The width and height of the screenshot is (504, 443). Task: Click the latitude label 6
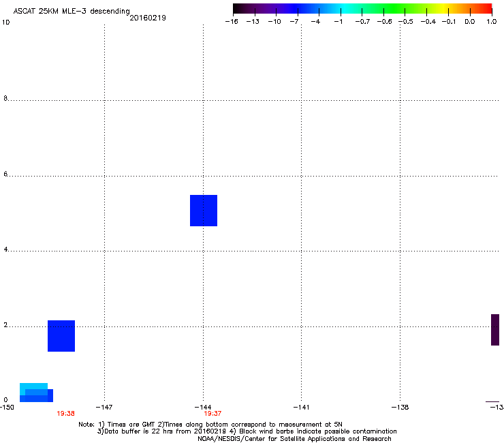(5, 174)
